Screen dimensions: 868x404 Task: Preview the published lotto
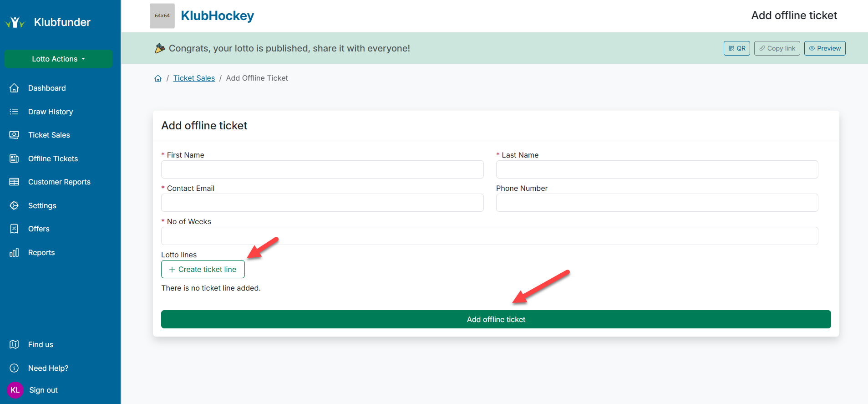click(x=825, y=48)
